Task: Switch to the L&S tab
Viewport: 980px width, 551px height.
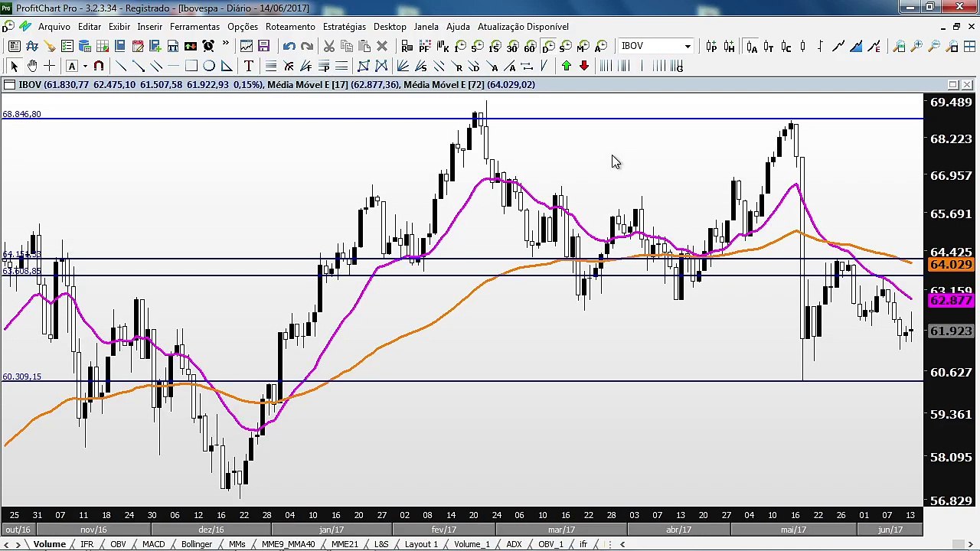Action: [x=381, y=544]
